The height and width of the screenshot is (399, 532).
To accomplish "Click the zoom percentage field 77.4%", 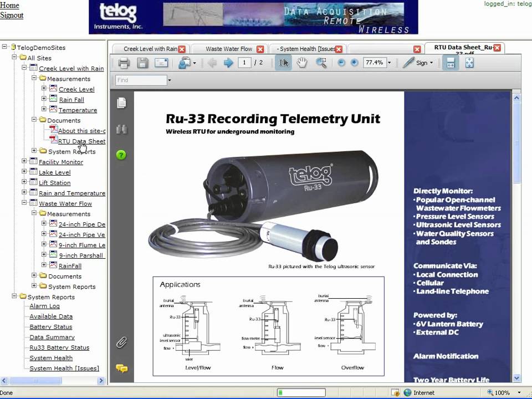I will tap(375, 63).
